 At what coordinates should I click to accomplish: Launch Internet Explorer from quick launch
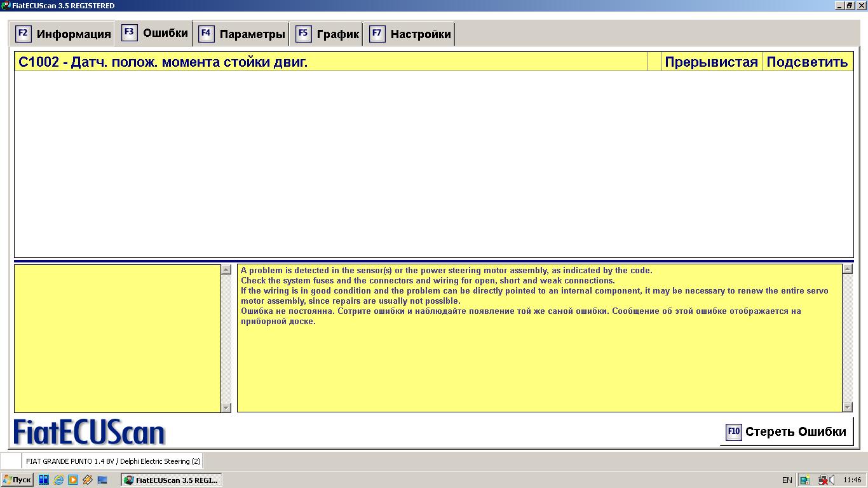[58, 480]
